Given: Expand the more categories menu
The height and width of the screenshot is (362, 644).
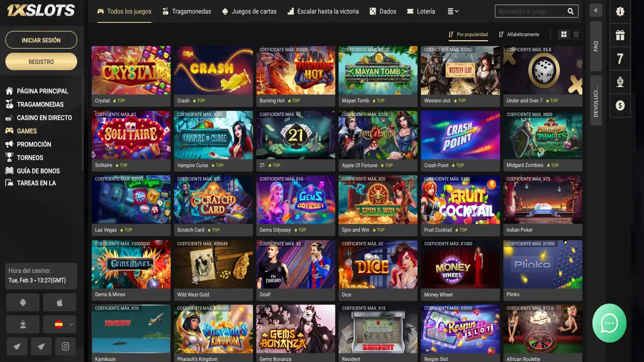Looking at the screenshot, I should [453, 11].
